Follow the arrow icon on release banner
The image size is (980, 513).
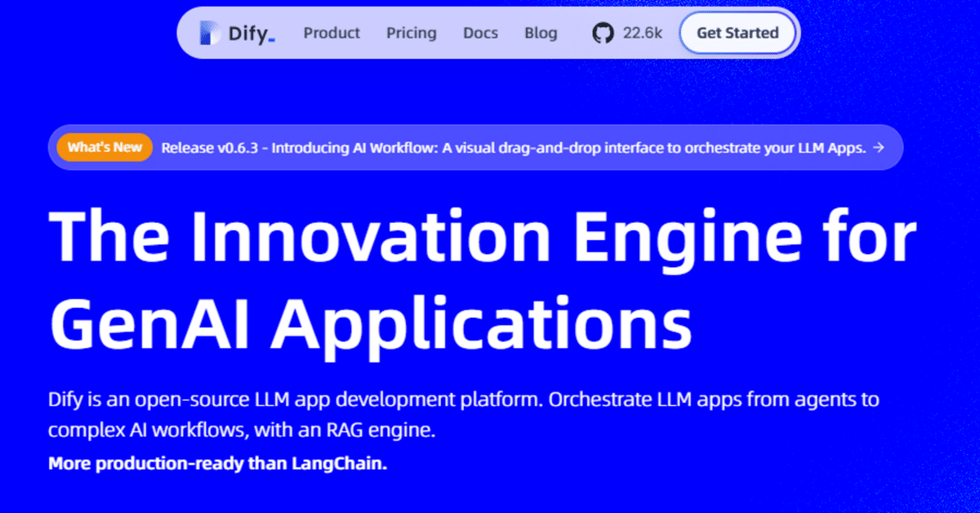click(879, 148)
